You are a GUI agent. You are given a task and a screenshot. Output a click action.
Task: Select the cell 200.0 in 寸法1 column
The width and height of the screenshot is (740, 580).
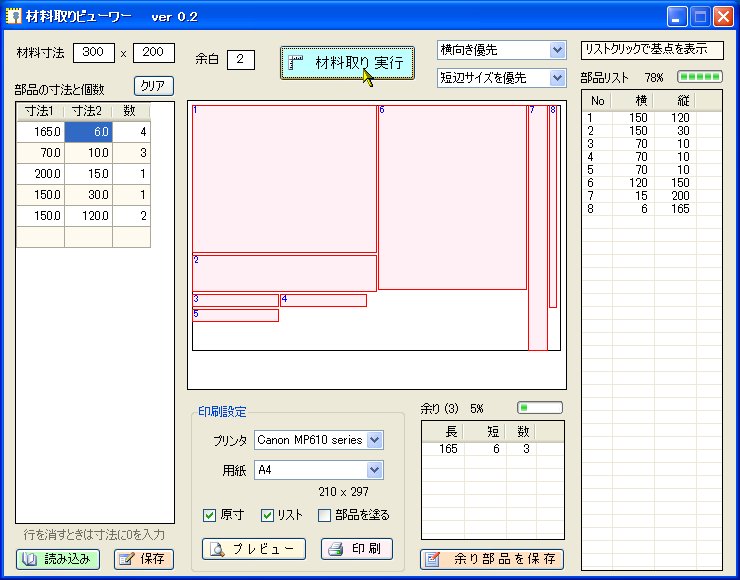(41, 174)
